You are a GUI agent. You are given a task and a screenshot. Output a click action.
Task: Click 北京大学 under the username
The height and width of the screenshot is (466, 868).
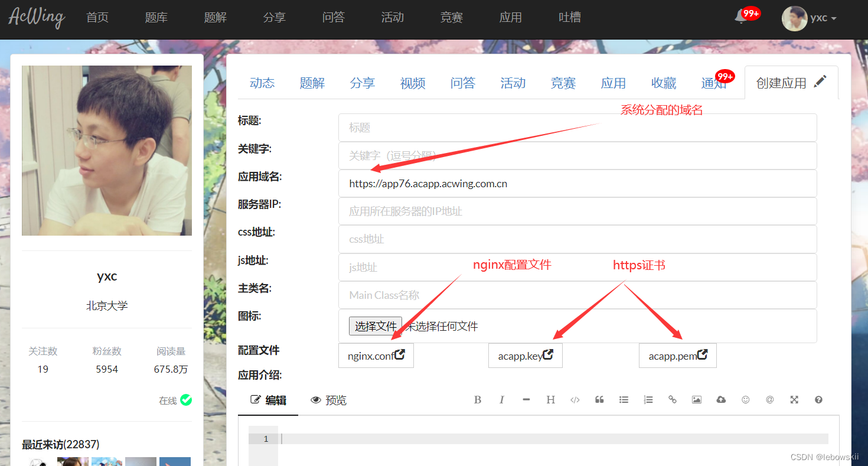(x=107, y=306)
